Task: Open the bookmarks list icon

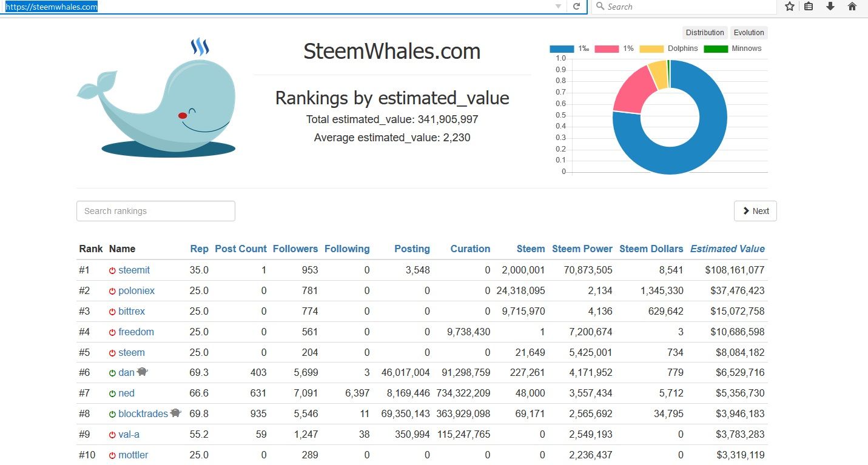Action: (809, 7)
